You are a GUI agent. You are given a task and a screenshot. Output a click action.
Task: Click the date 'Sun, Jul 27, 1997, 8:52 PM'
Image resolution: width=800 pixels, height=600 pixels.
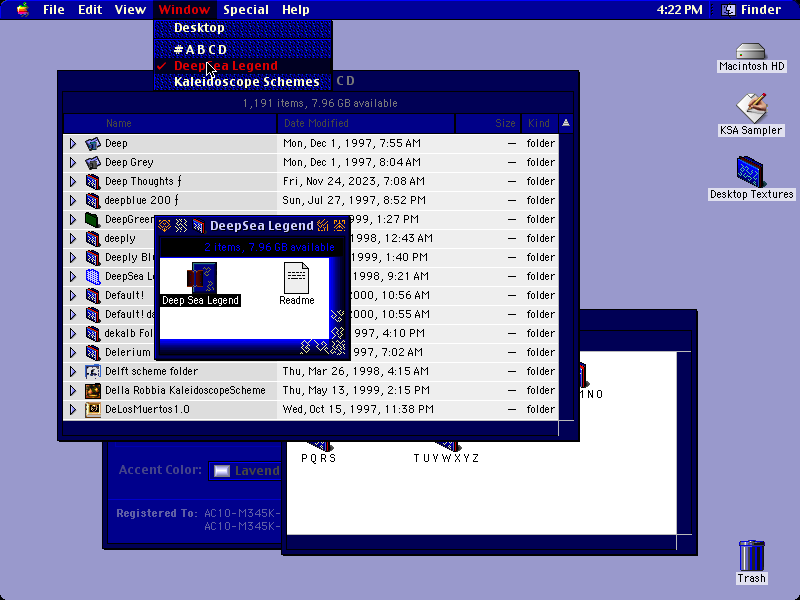click(354, 201)
